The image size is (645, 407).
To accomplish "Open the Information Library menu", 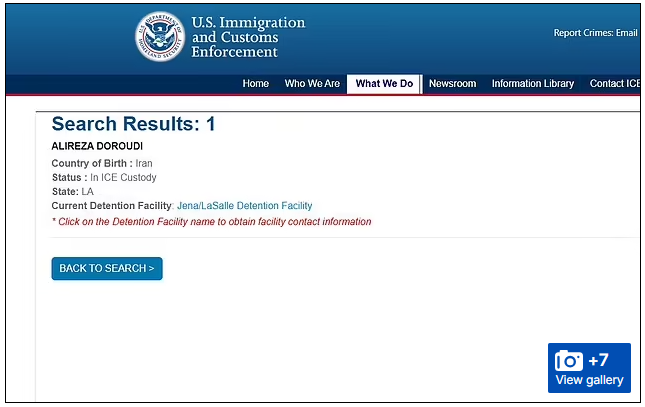I will 532,84.
